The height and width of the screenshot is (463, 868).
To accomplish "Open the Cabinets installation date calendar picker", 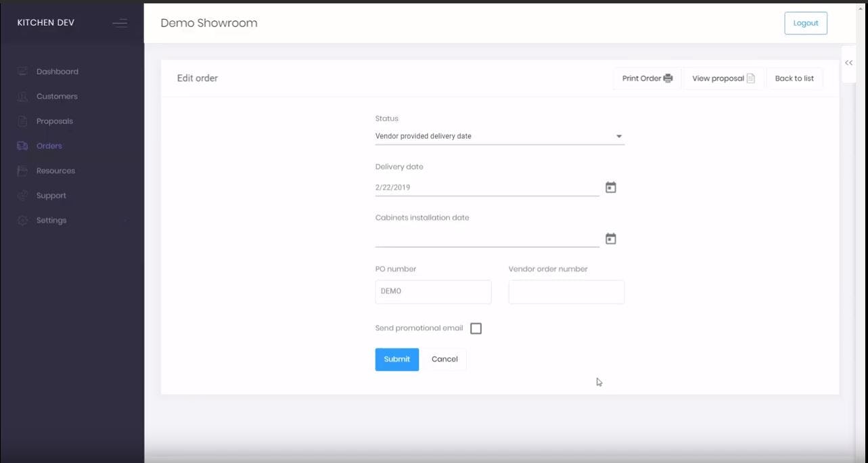I will (x=610, y=238).
